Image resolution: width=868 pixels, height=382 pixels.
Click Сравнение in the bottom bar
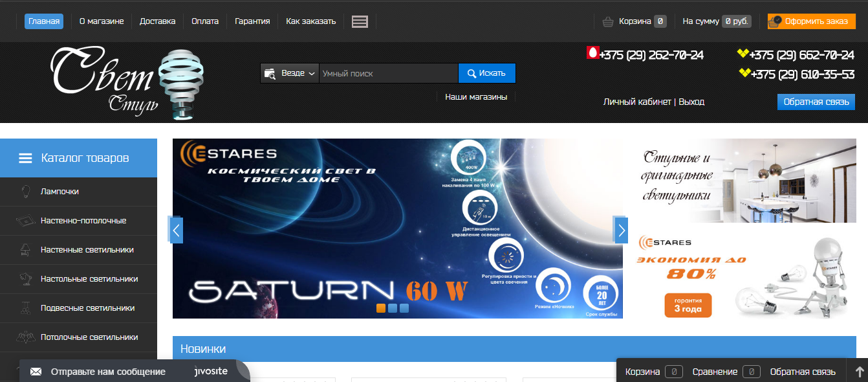715,372
